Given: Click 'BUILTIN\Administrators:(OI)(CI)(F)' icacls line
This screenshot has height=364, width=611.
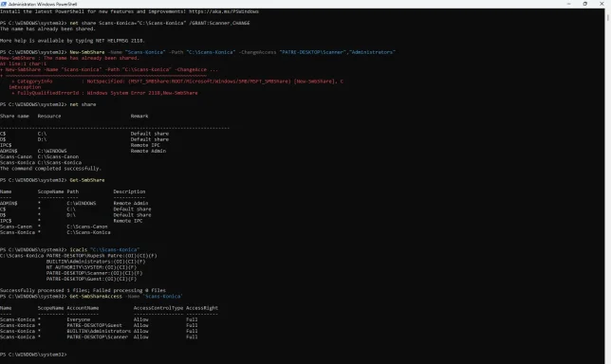Looking at the screenshot, I should (96, 262).
